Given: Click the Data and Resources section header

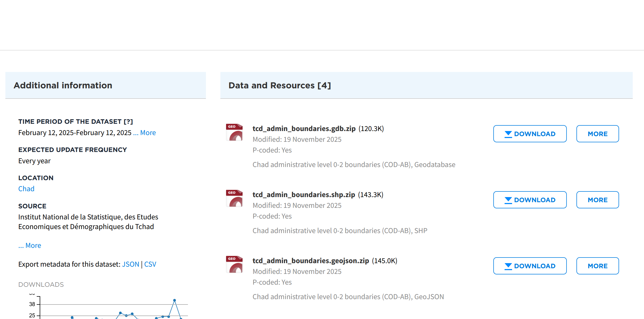Looking at the screenshot, I should coord(280,85).
